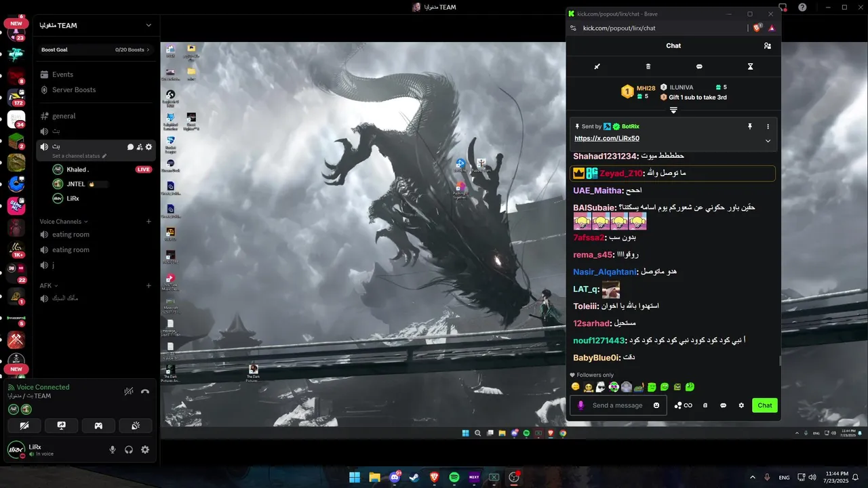Focus the Send a message field

617,405
